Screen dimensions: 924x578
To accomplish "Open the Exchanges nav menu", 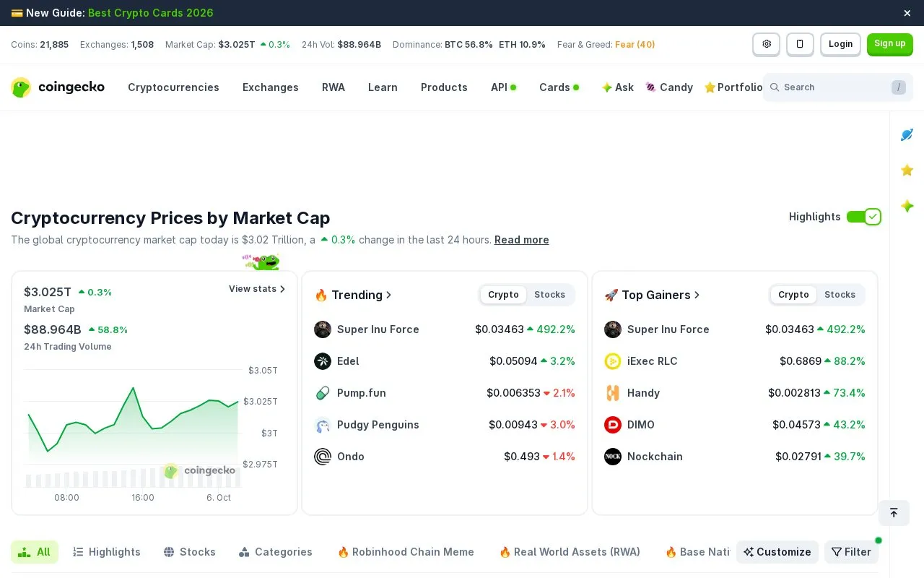I will (x=271, y=87).
